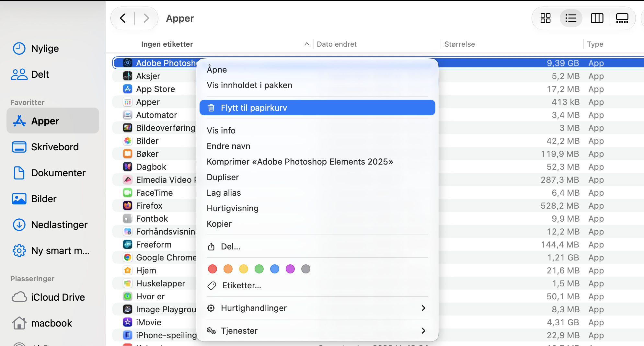Switch Finder to gallery view
This screenshot has height=346, width=644.
click(622, 18)
